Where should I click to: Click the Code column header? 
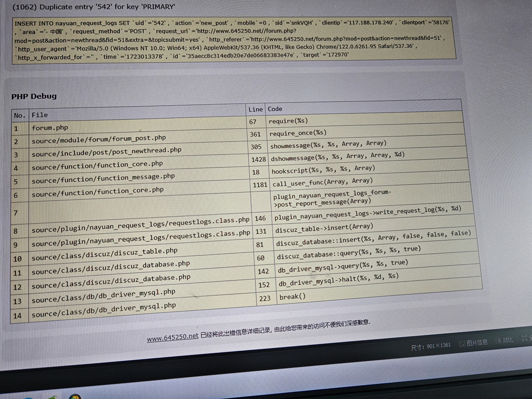click(364, 107)
